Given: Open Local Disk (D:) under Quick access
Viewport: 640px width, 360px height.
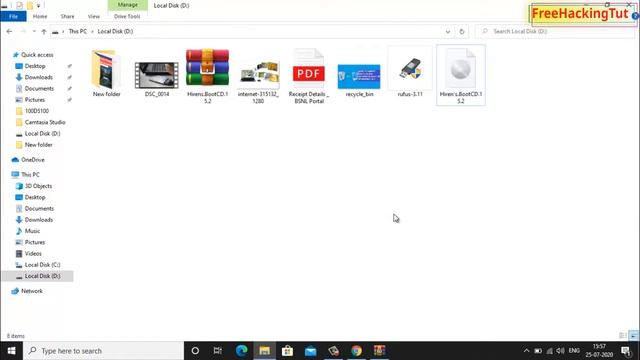Looking at the screenshot, I should click(x=42, y=133).
